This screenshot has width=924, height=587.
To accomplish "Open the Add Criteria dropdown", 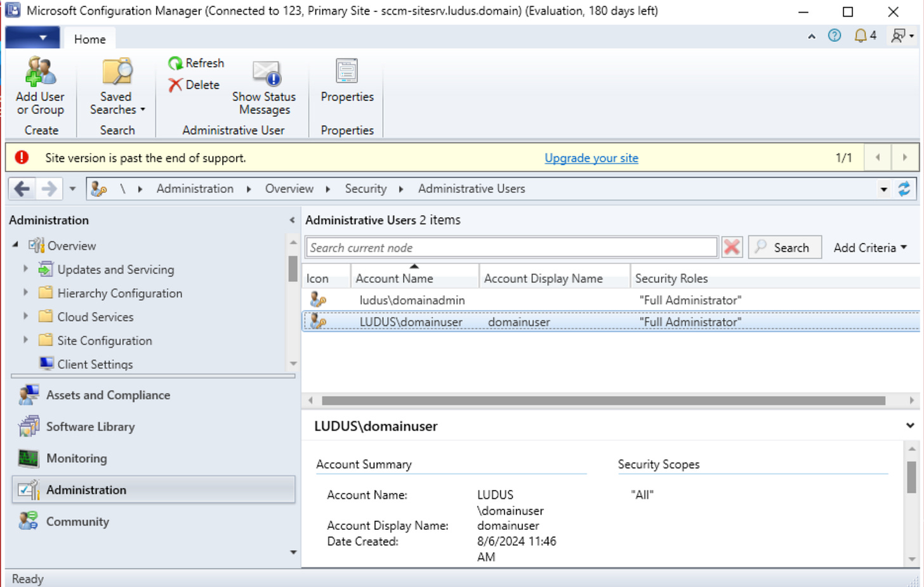I will tap(870, 247).
